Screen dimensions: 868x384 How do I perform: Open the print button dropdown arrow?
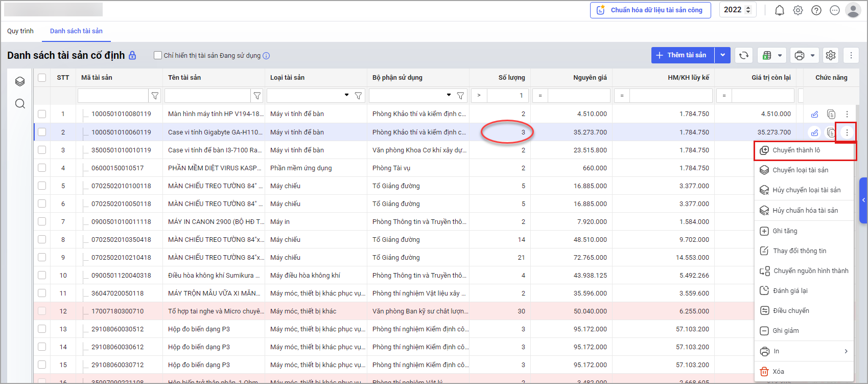coord(812,55)
